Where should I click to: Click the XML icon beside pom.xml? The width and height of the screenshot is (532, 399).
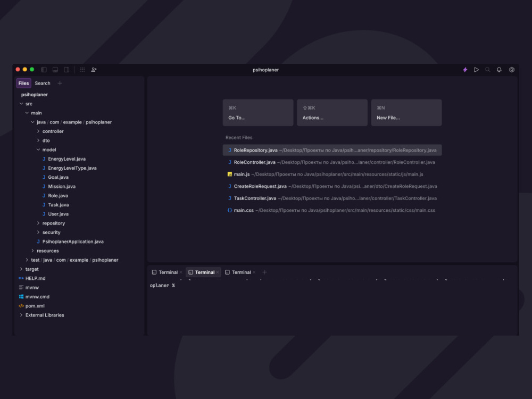pyautogui.click(x=21, y=306)
